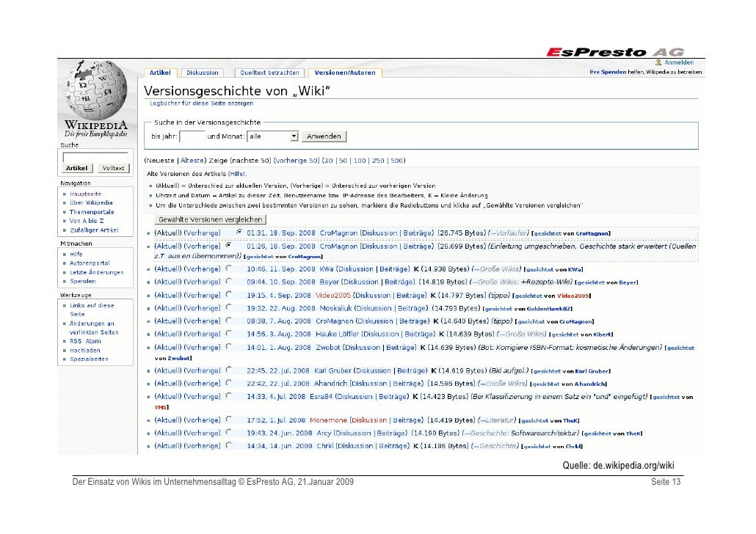Screen dimensions: 756x534
Task: Click the user icon beside Anmelden
Action: (x=658, y=62)
